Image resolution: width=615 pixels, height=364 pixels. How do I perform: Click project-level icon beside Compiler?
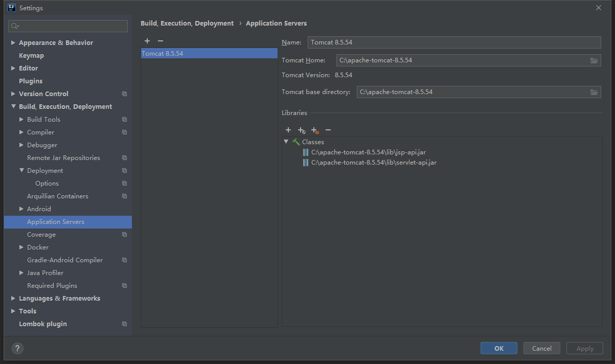click(x=124, y=132)
